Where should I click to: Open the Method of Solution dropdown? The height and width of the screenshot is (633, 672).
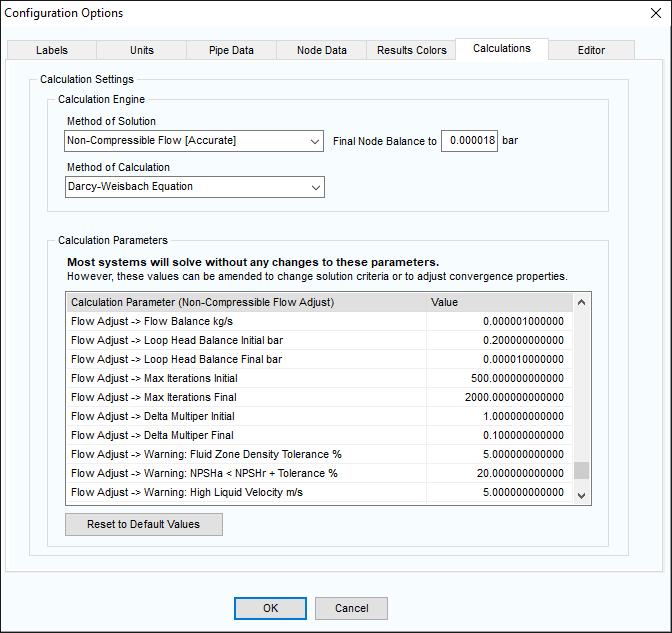[x=194, y=141]
